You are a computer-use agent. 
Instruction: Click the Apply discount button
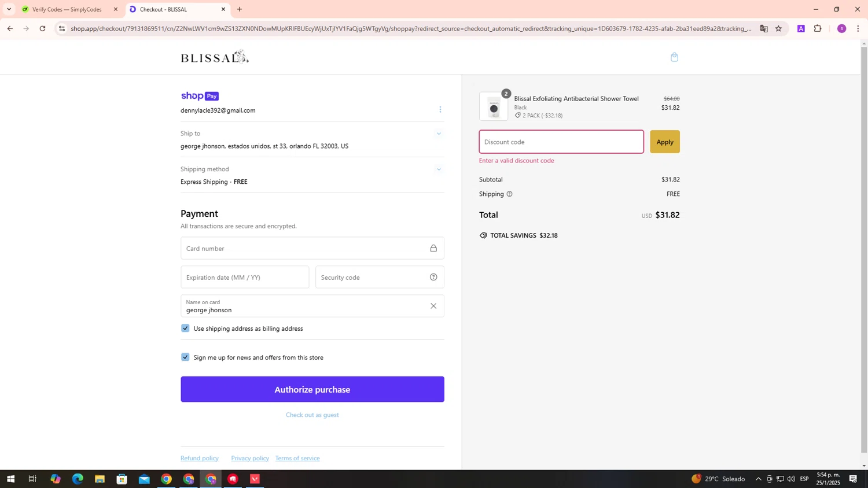[665, 142]
